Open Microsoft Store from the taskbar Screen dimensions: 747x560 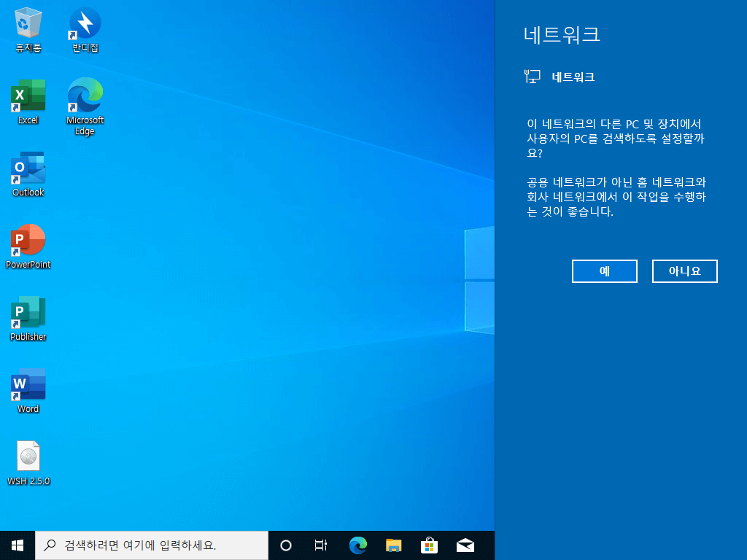click(x=429, y=545)
